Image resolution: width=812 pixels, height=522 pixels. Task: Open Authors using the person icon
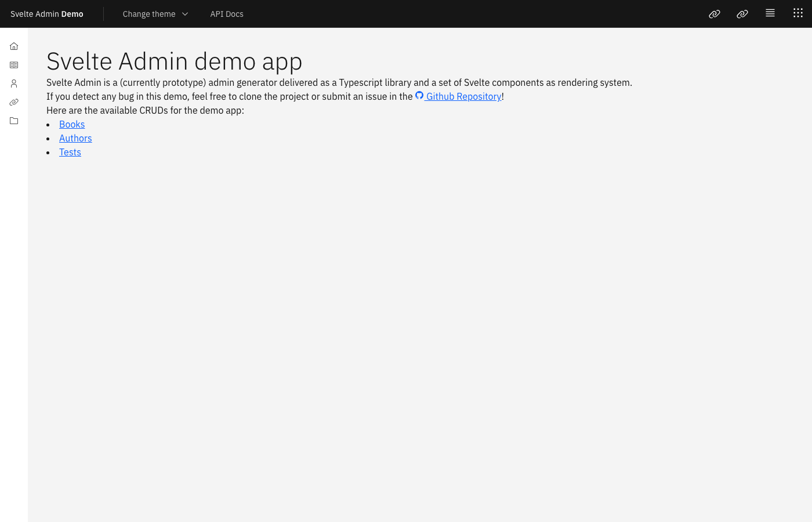tap(14, 83)
